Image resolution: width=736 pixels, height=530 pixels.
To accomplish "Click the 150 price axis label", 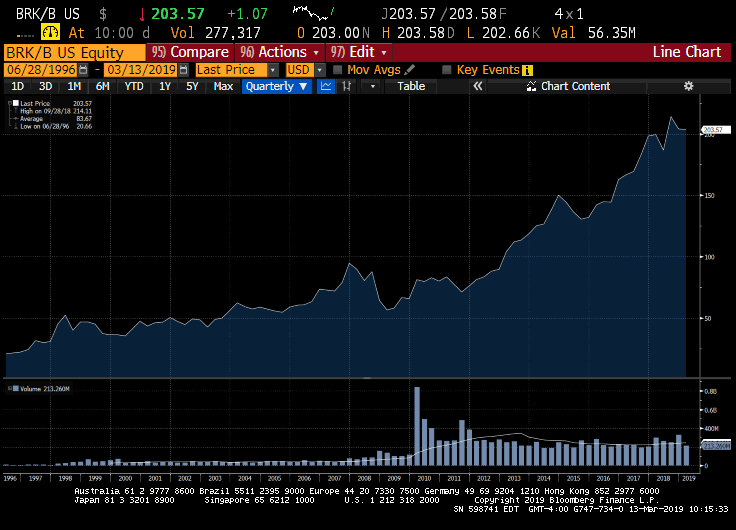I will [709, 195].
